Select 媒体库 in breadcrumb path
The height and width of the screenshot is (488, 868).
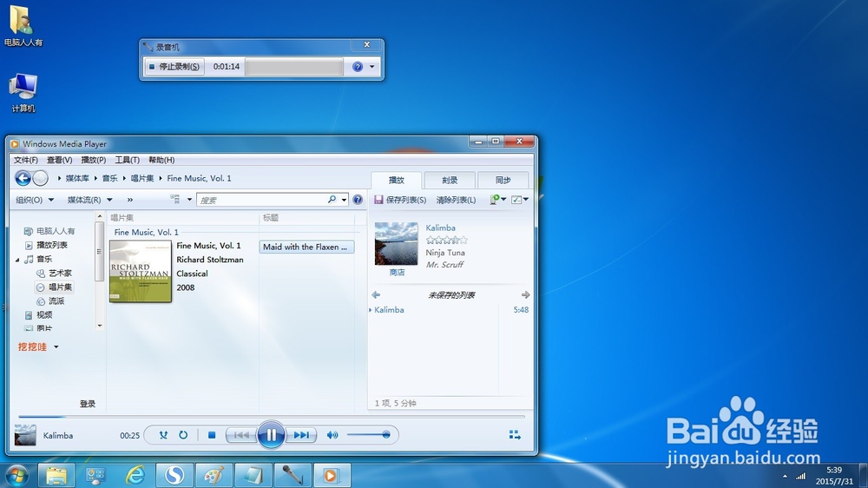pyautogui.click(x=77, y=178)
